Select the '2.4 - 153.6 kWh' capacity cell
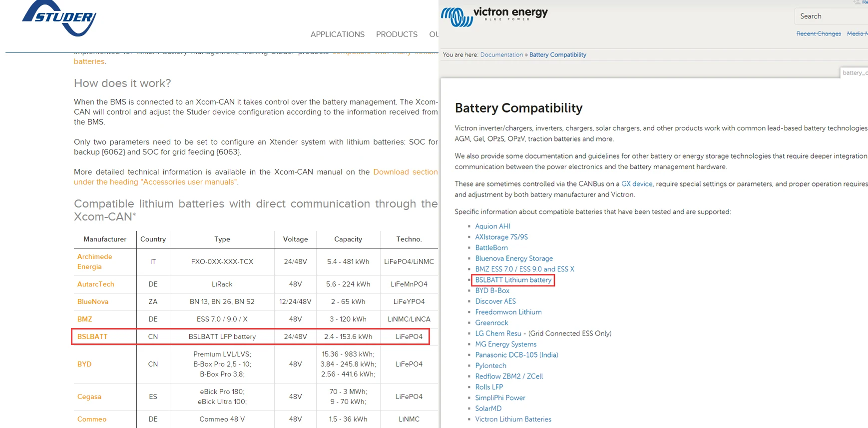Screen dimensions: 868x428 point(348,336)
